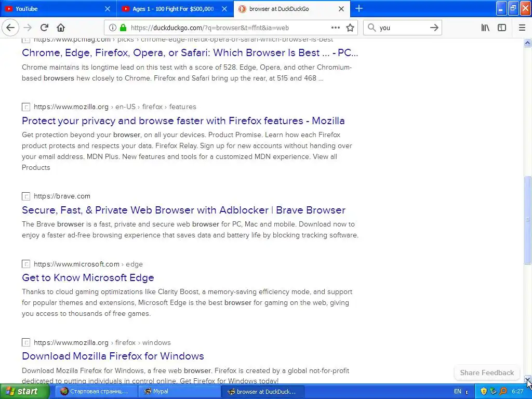Bookmark this page with the star
Screen dimensions: 532x399
tap(350, 28)
